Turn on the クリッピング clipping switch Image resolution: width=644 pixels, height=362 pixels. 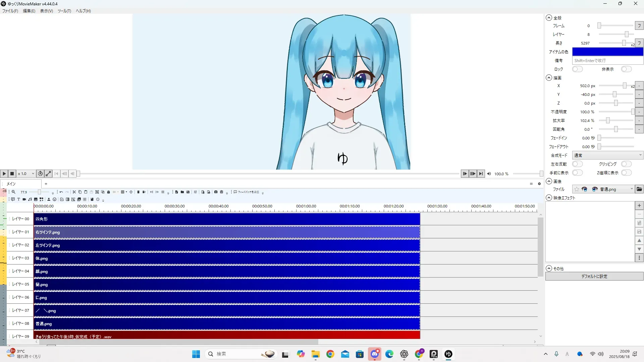click(x=626, y=164)
